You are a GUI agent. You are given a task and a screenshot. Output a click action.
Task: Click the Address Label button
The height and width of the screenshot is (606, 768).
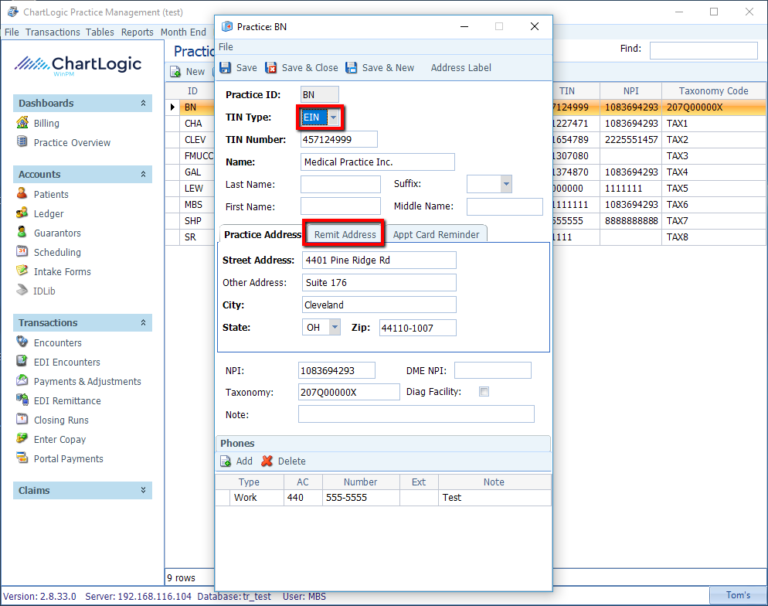click(x=461, y=68)
